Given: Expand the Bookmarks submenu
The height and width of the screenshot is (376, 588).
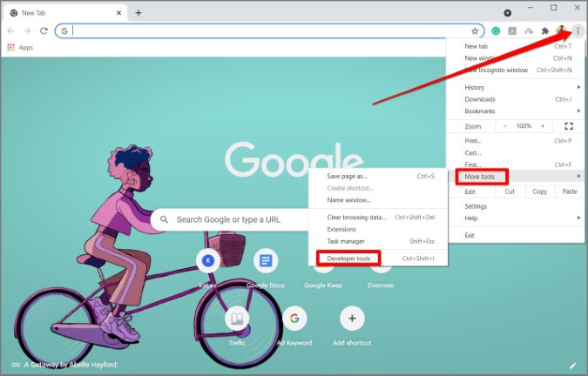Looking at the screenshot, I should pyautogui.click(x=516, y=111).
